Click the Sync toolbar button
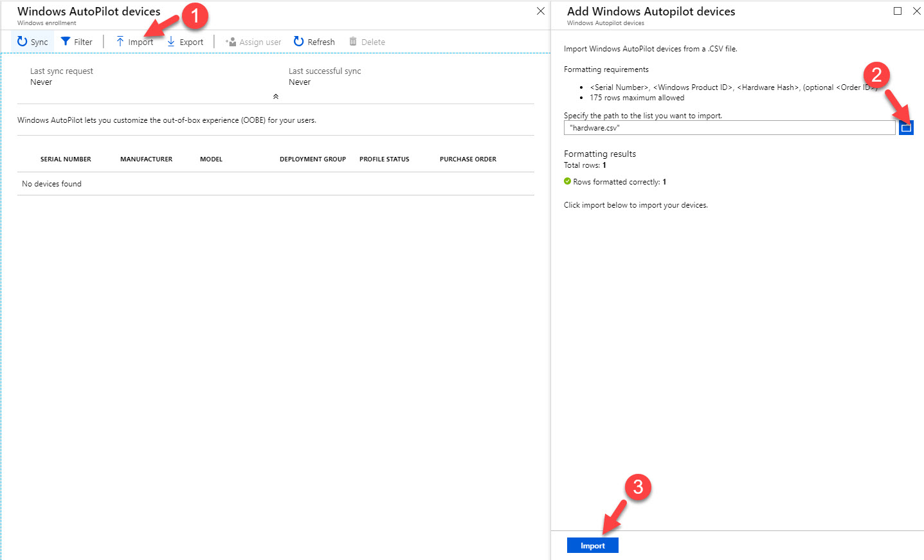This screenshot has width=924, height=560. pyautogui.click(x=32, y=42)
